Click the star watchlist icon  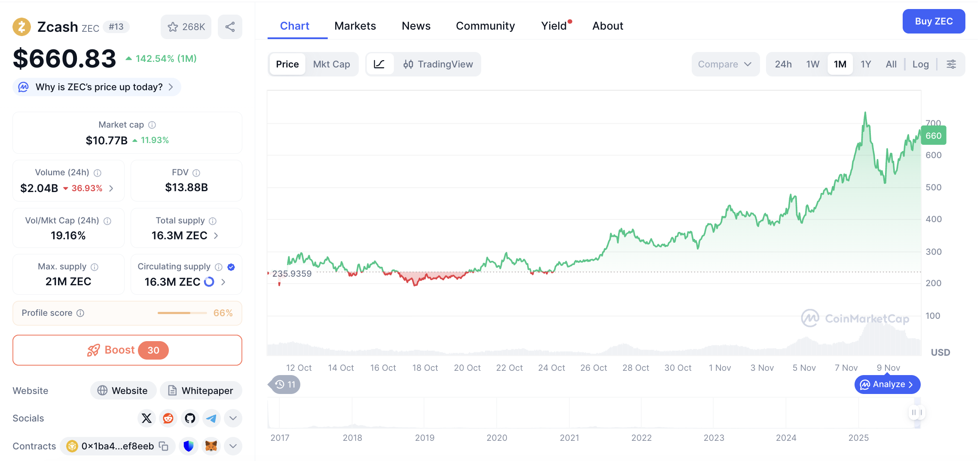tap(173, 27)
